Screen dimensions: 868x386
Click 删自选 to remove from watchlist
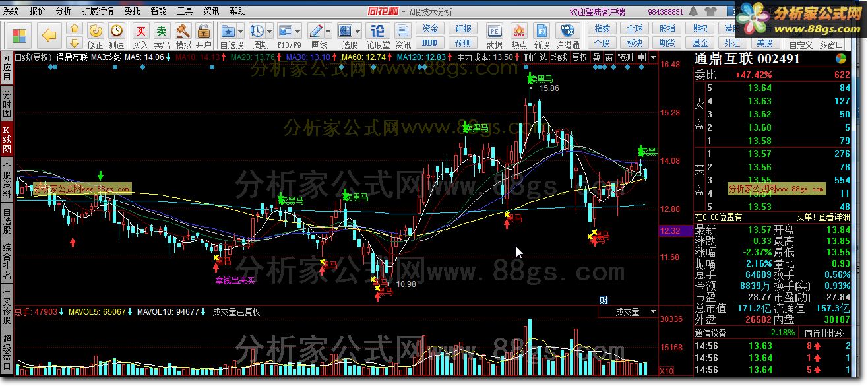pyautogui.click(x=535, y=57)
